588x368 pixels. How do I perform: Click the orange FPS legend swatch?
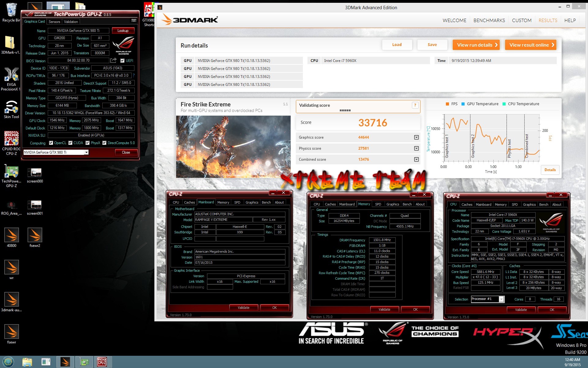coord(447,104)
